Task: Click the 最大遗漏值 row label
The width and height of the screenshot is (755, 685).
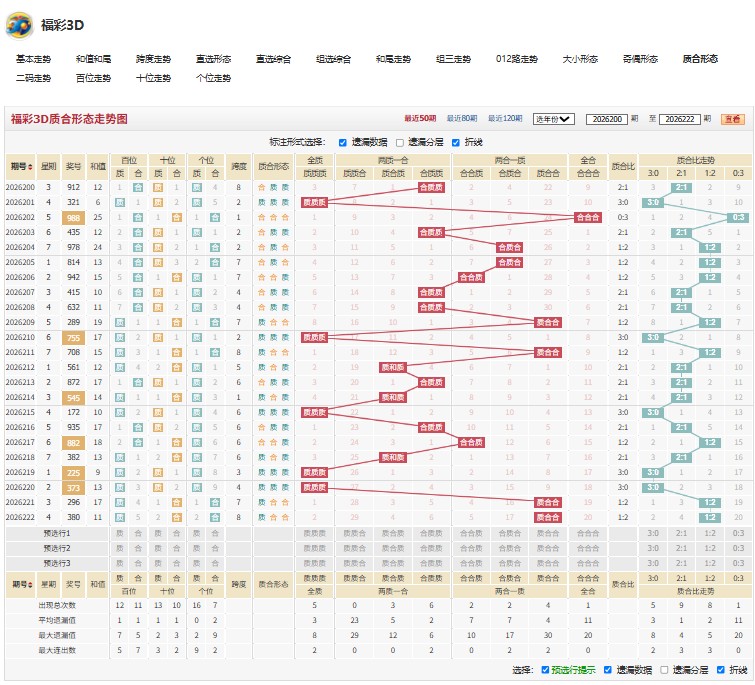Action: pyautogui.click(x=57, y=635)
